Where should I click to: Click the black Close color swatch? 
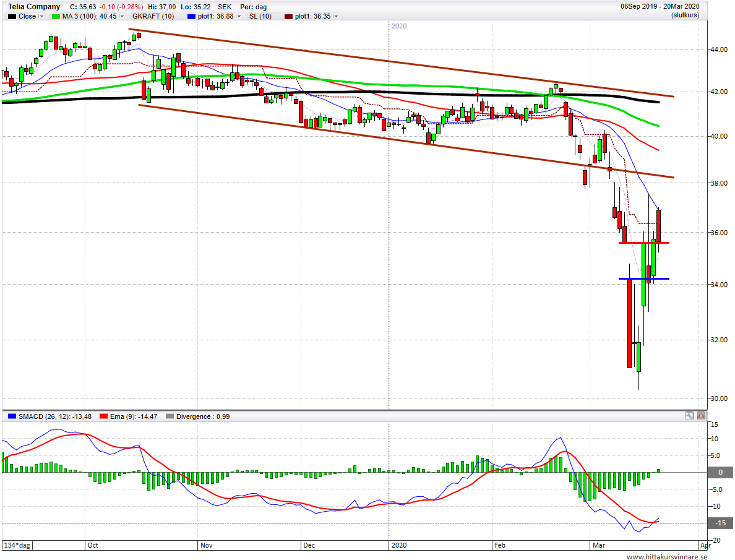(12, 17)
